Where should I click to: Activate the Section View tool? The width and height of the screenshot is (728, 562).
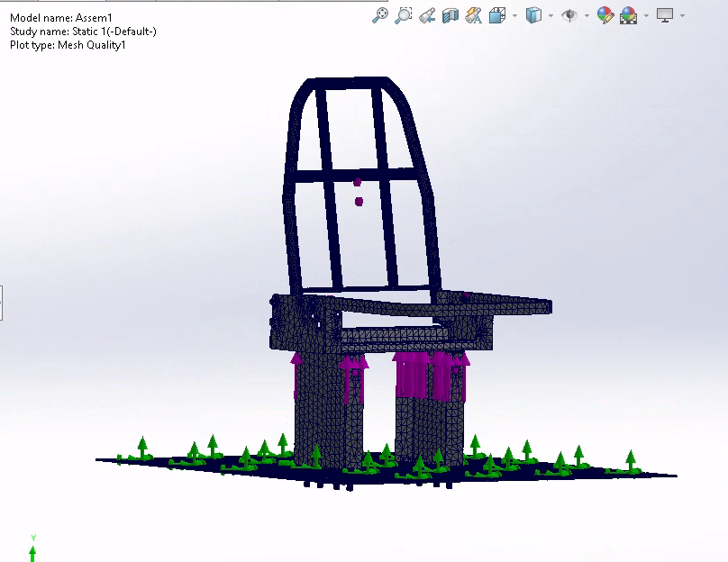[450, 15]
